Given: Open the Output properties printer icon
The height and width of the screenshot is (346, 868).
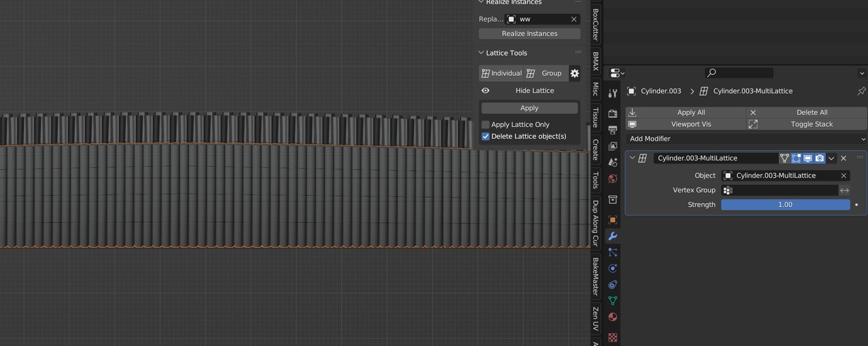Looking at the screenshot, I should point(612,130).
